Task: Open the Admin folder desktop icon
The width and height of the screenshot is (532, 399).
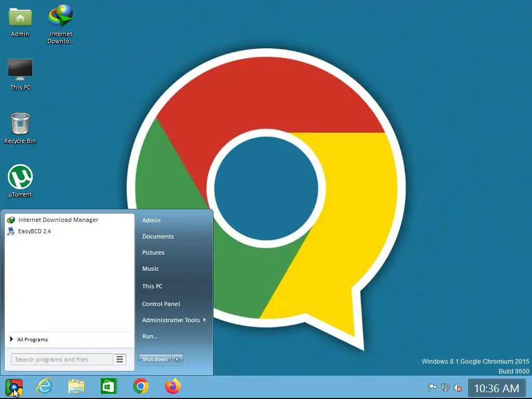Action: pos(20,22)
